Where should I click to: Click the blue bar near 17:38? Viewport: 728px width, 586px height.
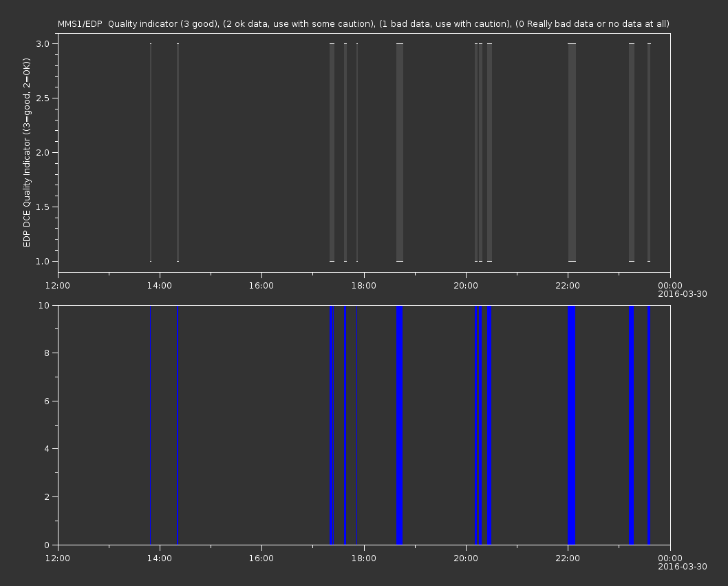345,425
